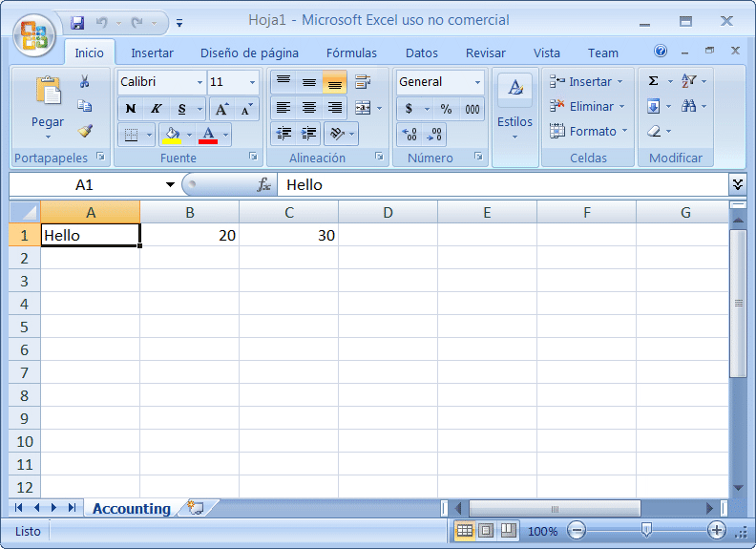
Task: Align cell text right
Action: coord(335,108)
